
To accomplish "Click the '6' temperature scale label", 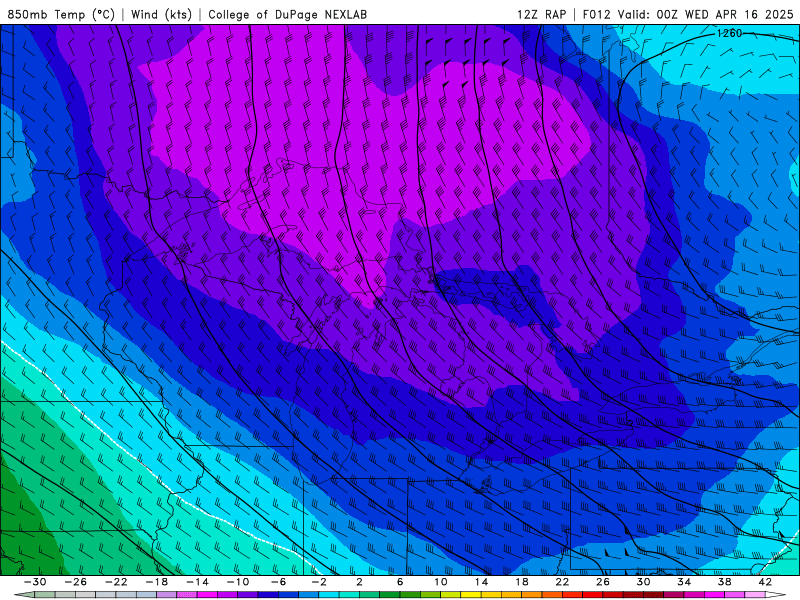I will pos(400,582).
